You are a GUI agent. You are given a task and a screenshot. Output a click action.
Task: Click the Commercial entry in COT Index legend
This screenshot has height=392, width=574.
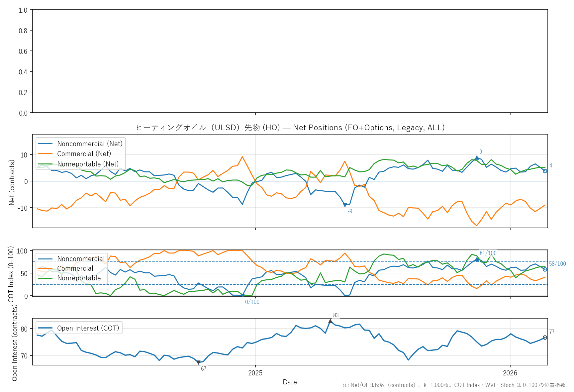[75, 268]
